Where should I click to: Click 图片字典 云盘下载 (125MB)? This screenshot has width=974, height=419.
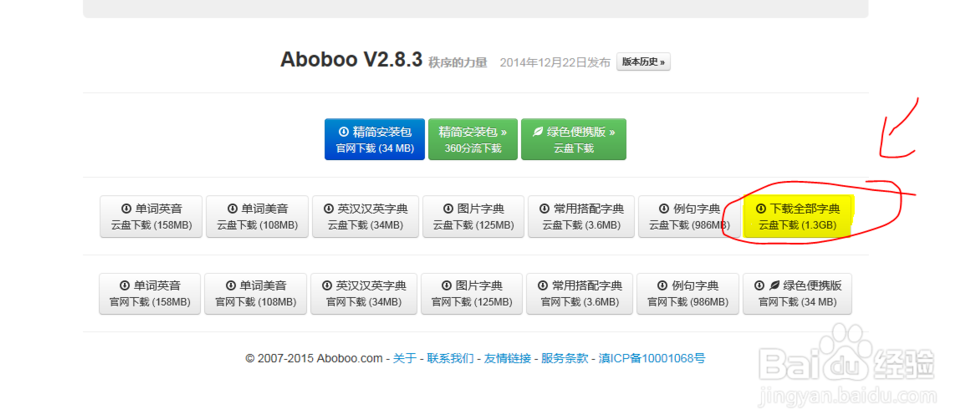point(472,217)
